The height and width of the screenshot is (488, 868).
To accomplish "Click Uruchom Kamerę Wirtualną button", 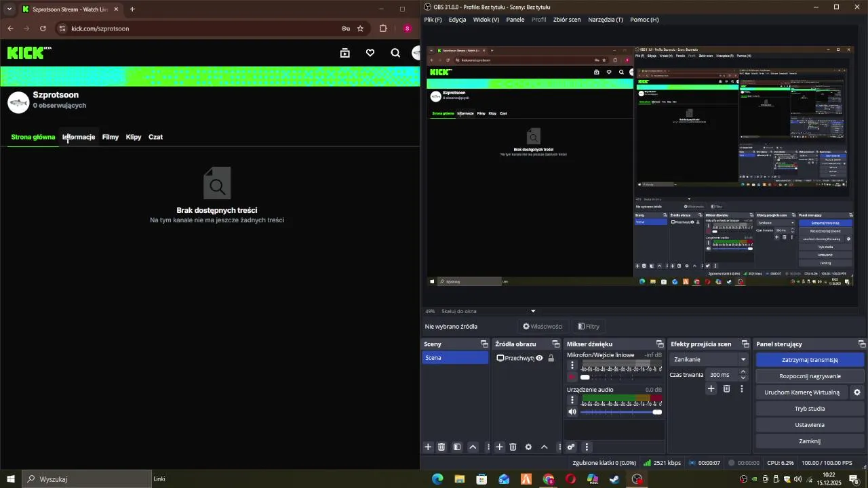I will coord(802,392).
